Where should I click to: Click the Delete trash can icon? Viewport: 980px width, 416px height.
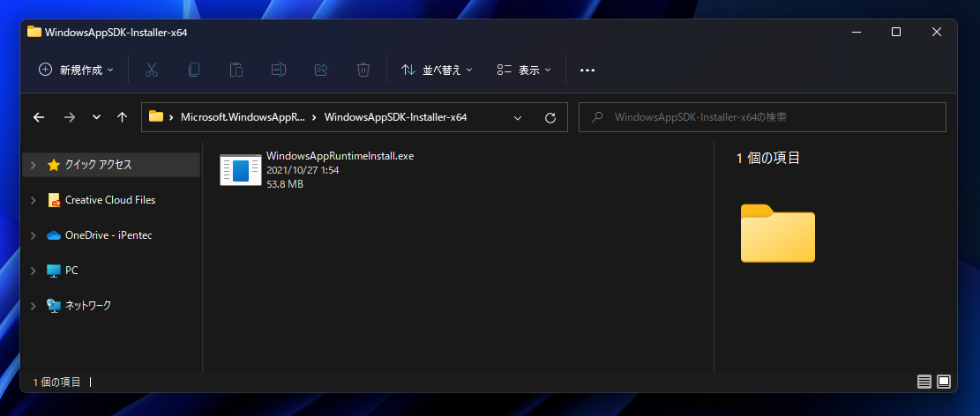pyautogui.click(x=363, y=70)
